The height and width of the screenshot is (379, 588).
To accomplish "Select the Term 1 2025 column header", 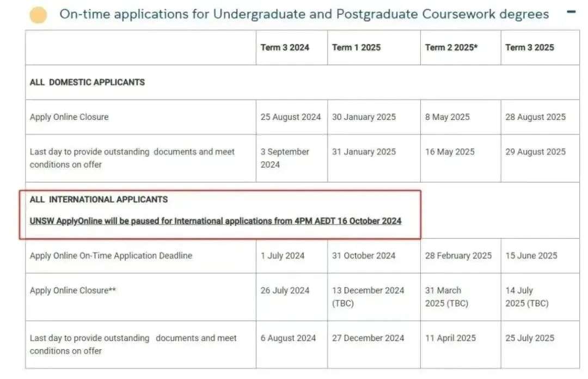I will click(356, 48).
